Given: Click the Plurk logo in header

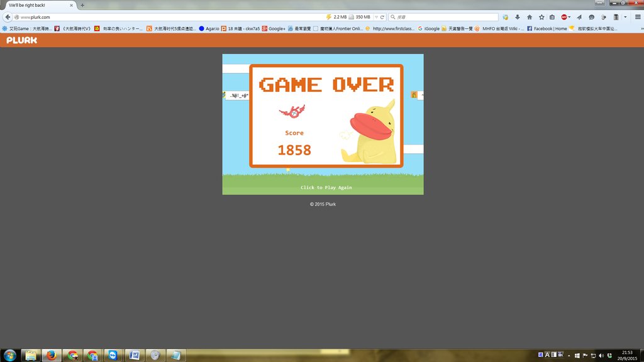Looking at the screenshot, I should [x=22, y=40].
